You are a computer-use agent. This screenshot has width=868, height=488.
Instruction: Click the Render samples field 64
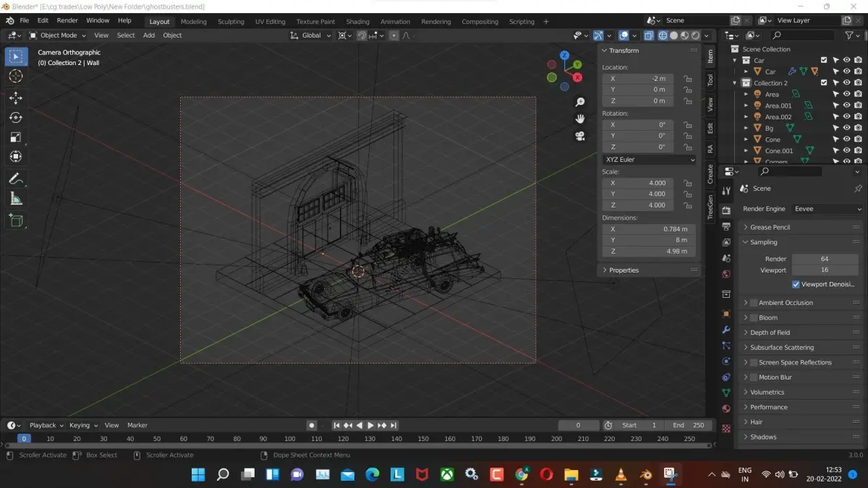825,259
